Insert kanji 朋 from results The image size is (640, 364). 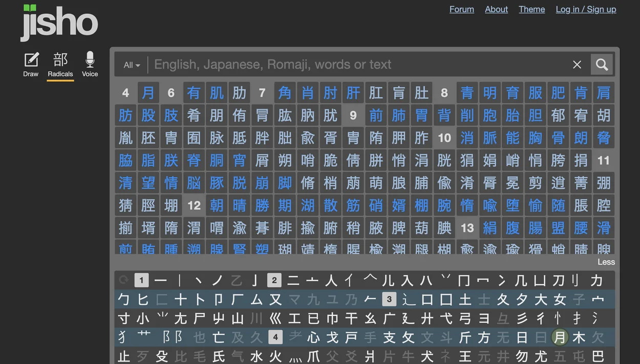coord(217,115)
